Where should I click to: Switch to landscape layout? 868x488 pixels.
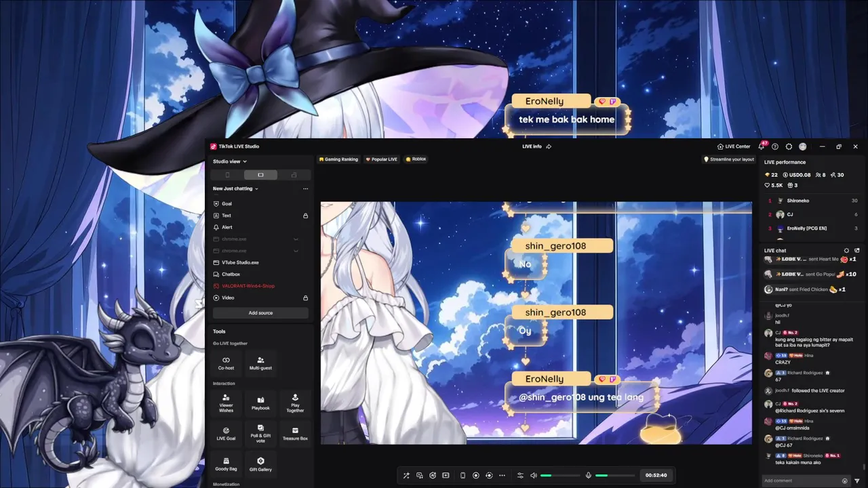[x=260, y=175]
